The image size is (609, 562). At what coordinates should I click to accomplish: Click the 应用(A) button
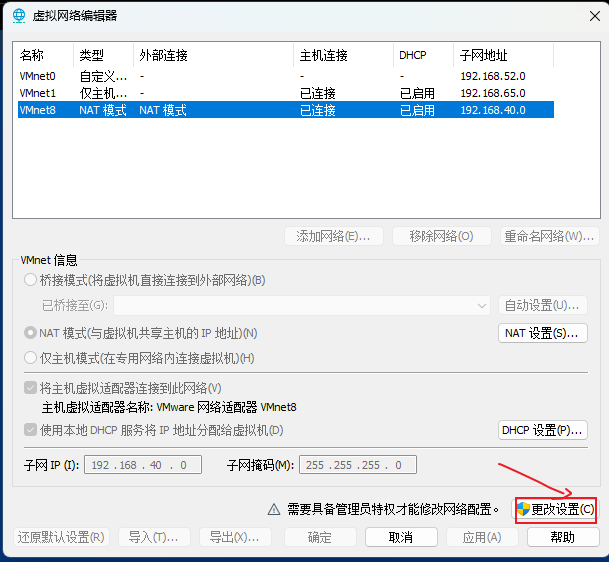(x=482, y=538)
